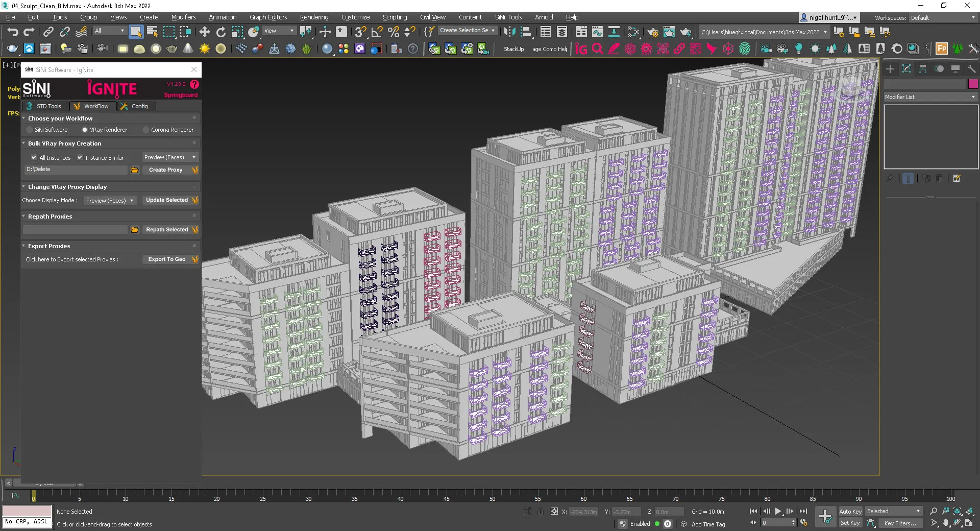
Task: Go to the start frame
Action: pyautogui.click(x=753, y=511)
